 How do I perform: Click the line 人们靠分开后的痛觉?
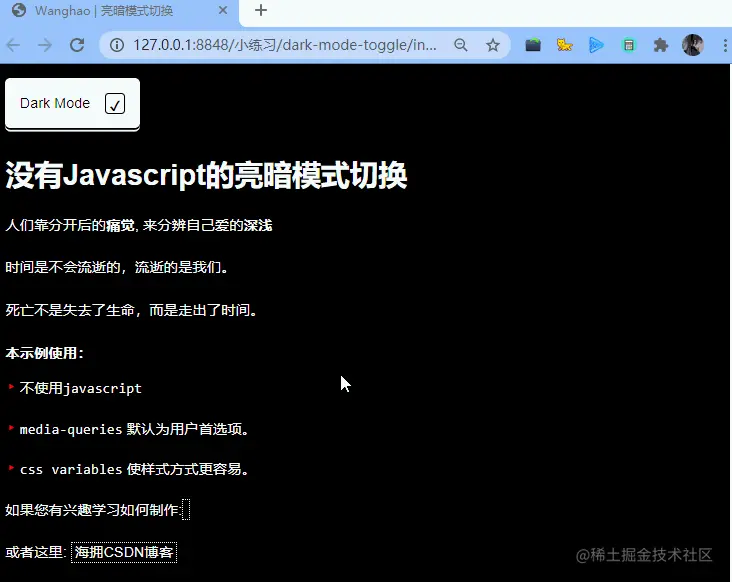pos(139,225)
